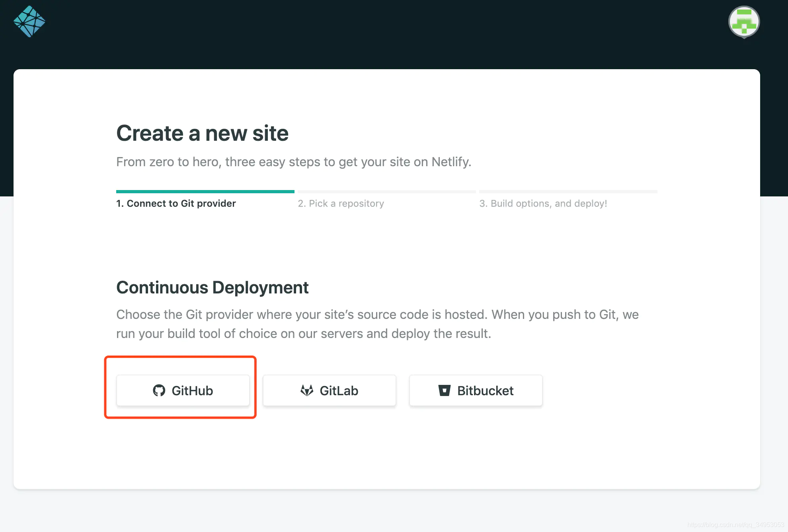Click the Bitbucket label text
Viewport: 788px width, 532px height.
click(485, 390)
